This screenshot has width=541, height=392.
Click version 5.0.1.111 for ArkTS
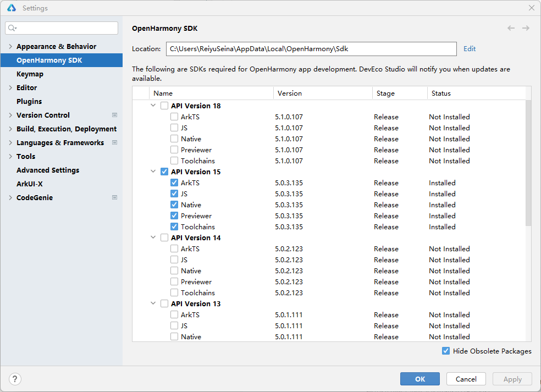click(x=289, y=314)
